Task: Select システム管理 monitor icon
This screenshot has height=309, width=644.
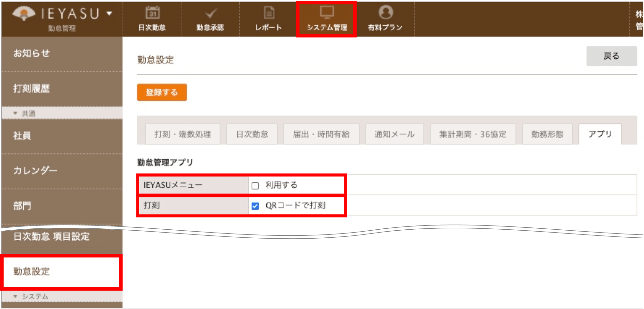Action: 327,12
